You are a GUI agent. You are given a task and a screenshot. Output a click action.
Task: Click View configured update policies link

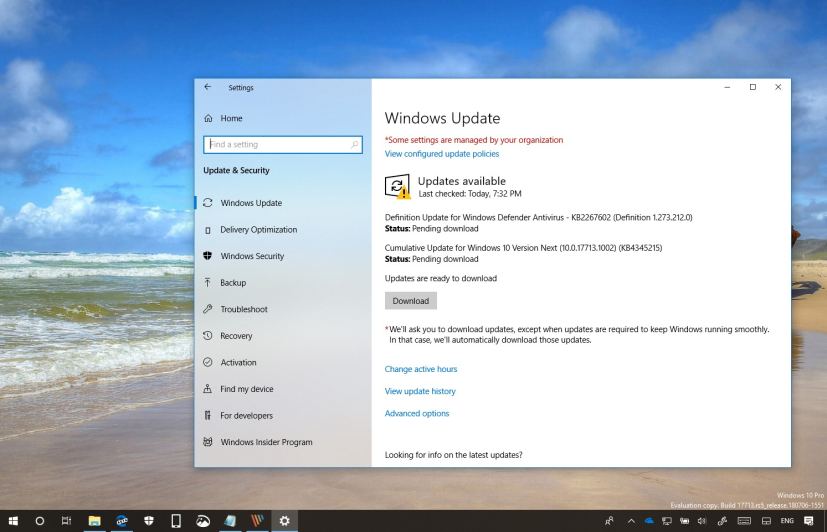click(x=442, y=154)
